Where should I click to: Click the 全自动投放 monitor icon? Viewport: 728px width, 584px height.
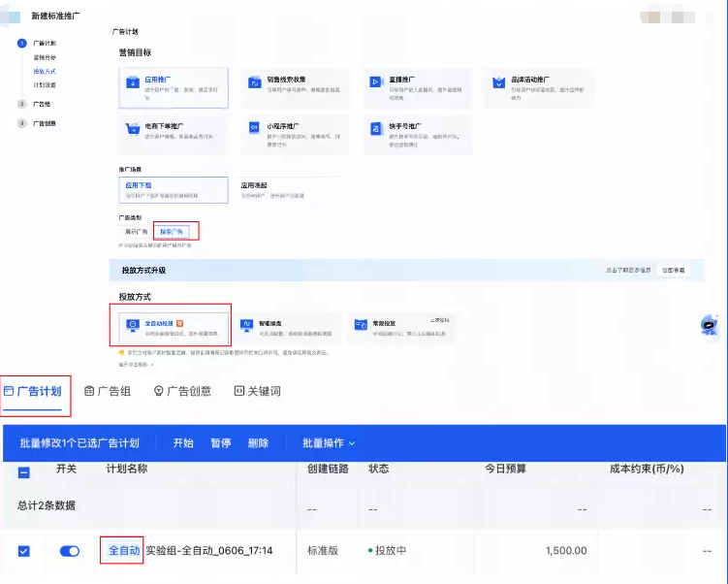(133, 325)
